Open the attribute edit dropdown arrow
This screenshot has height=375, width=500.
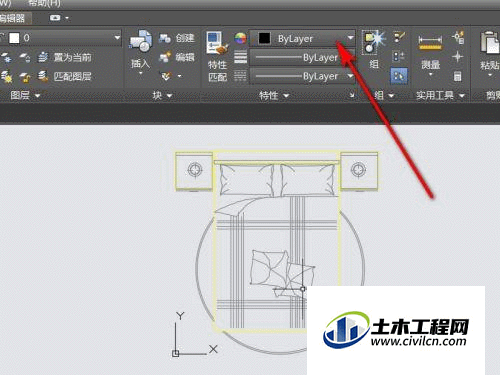pyautogui.click(x=180, y=76)
